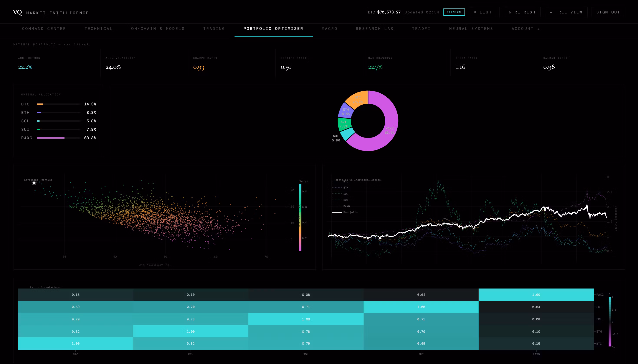Screen dimensions: 638x364
Task: Toggle the Portfolio line in chart legend
Action: click(x=350, y=213)
